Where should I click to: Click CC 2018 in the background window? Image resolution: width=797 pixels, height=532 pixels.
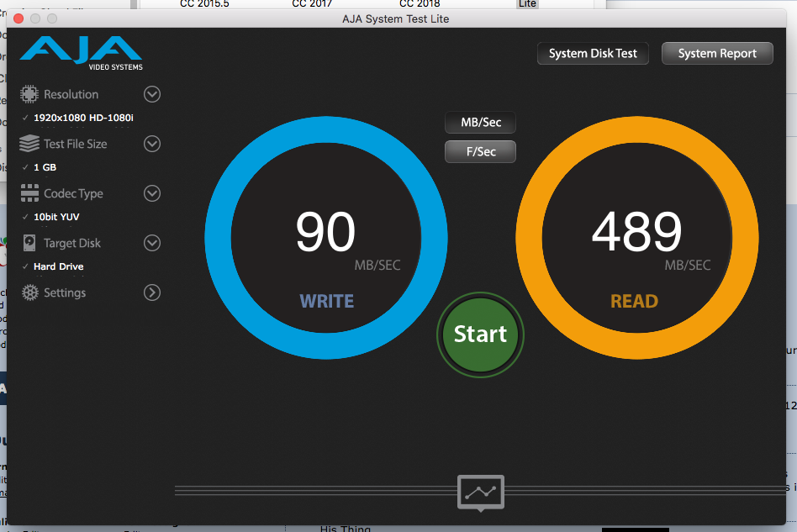pyautogui.click(x=420, y=3)
